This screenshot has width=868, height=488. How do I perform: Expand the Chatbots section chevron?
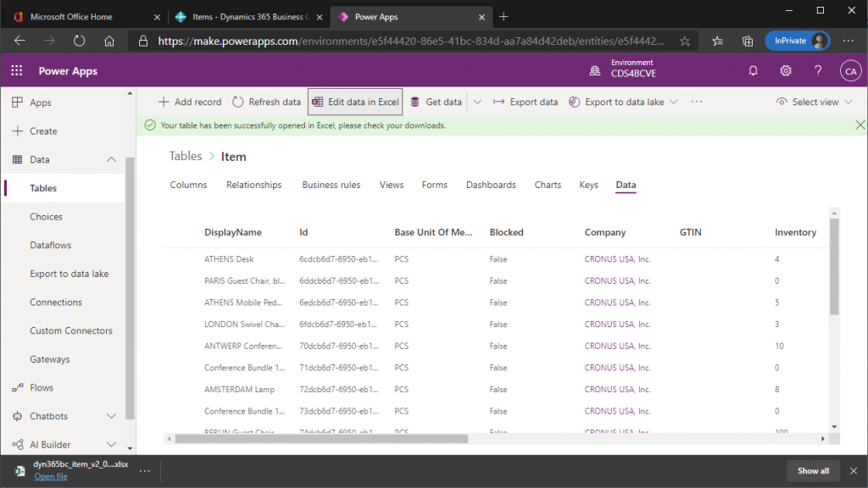pos(111,416)
